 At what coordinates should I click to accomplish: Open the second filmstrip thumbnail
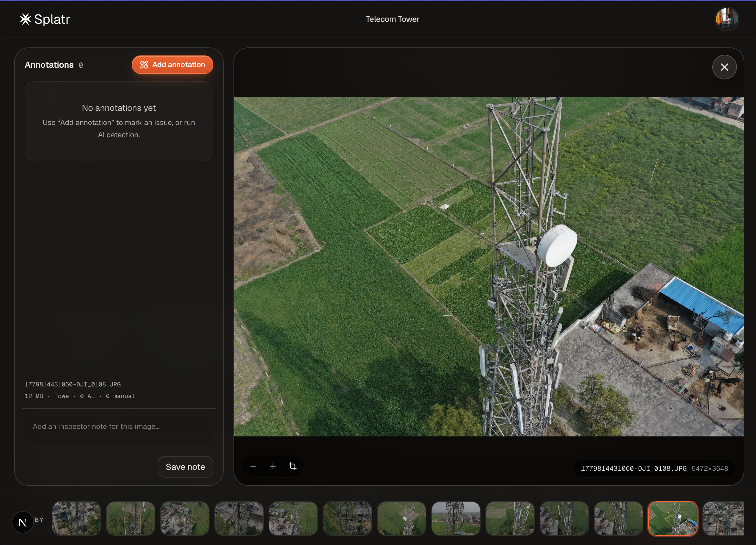pos(130,519)
